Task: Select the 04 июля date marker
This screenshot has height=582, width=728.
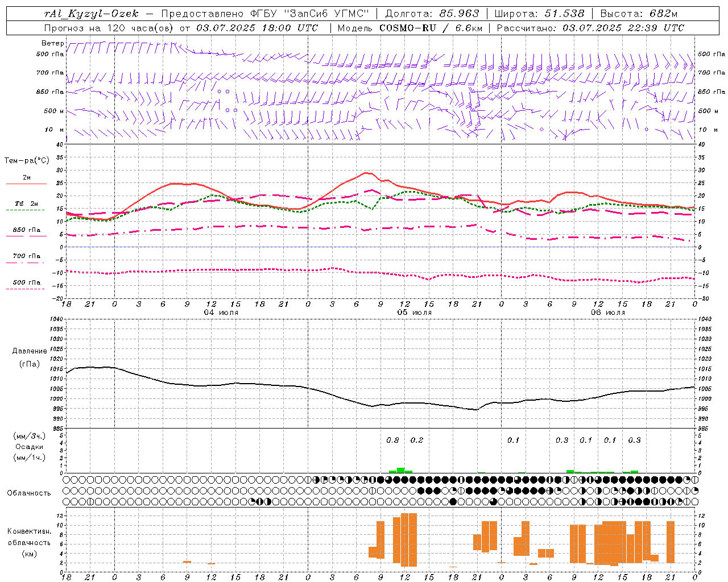Action: pos(221,313)
